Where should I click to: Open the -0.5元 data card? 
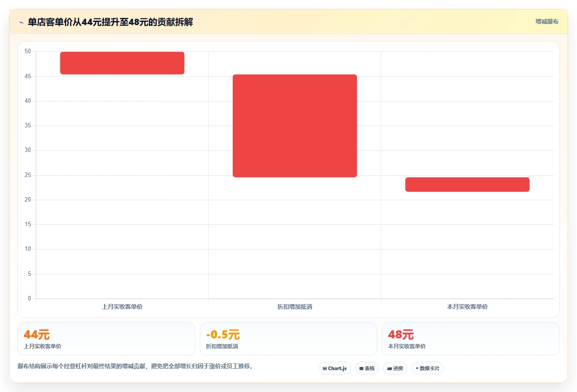[288, 339]
